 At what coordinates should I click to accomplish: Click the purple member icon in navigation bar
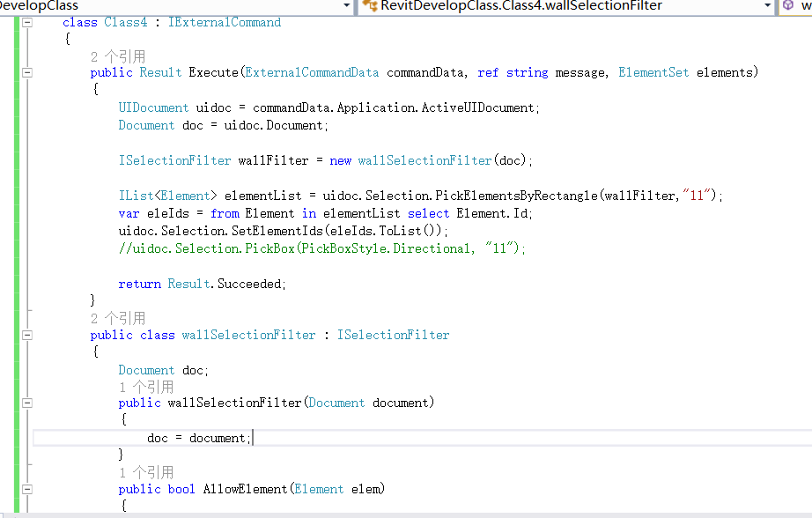[787, 5]
